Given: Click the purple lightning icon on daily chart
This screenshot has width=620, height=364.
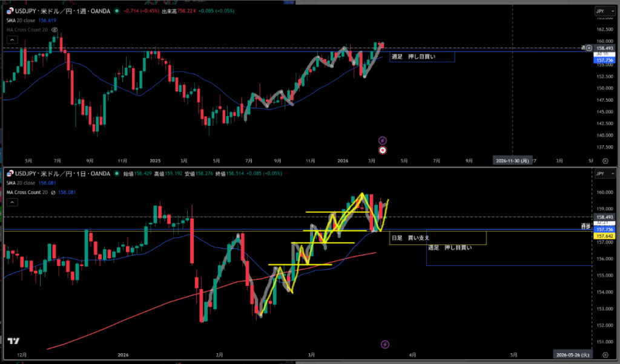Looking at the screenshot, I should click(386, 344).
